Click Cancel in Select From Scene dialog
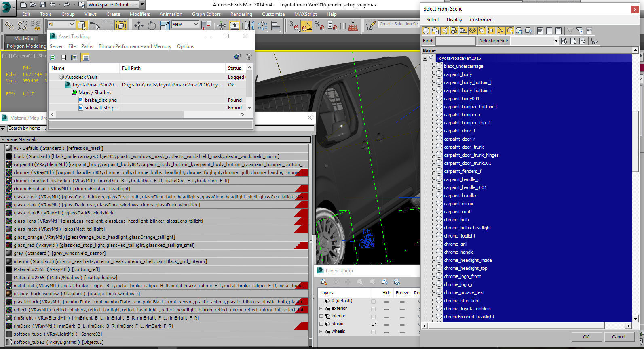This screenshot has height=349, width=644. click(x=619, y=337)
